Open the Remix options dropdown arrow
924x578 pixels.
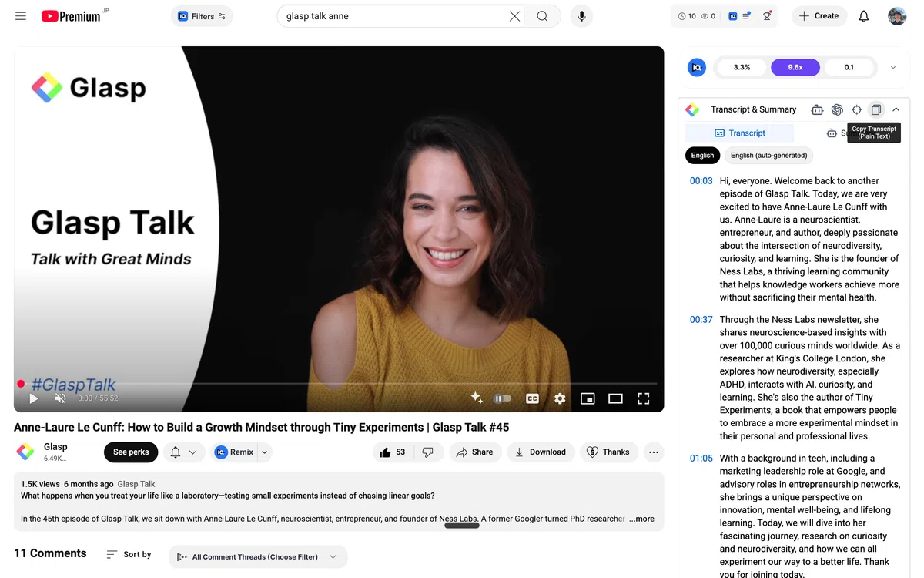coord(264,452)
